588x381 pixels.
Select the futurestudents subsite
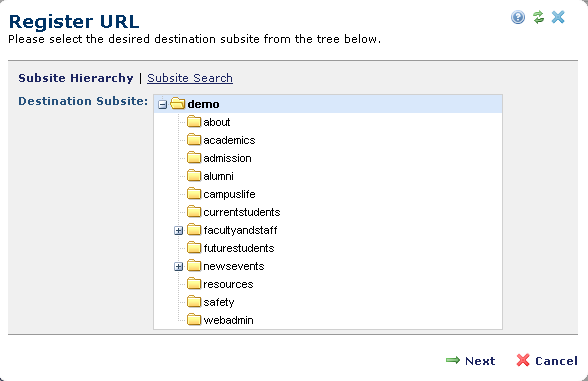[238, 248]
